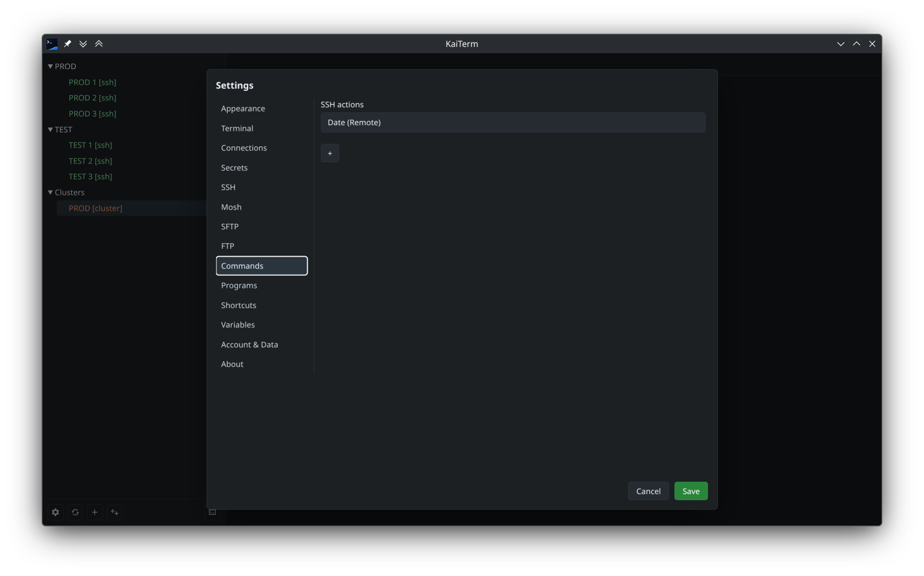Screen dimensions: 924x576
Task: Open the SSH settings section
Action: [x=262, y=187]
